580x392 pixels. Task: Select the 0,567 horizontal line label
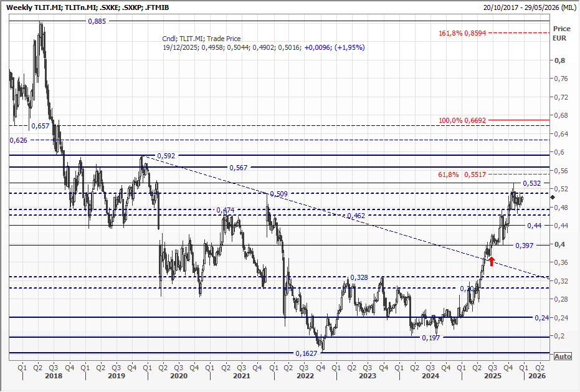coord(238,168)
